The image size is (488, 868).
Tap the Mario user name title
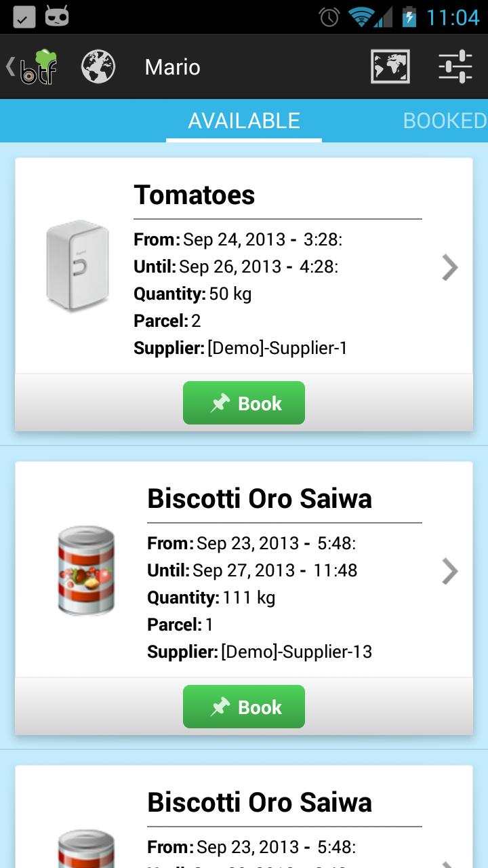click(x=172, y=67)
